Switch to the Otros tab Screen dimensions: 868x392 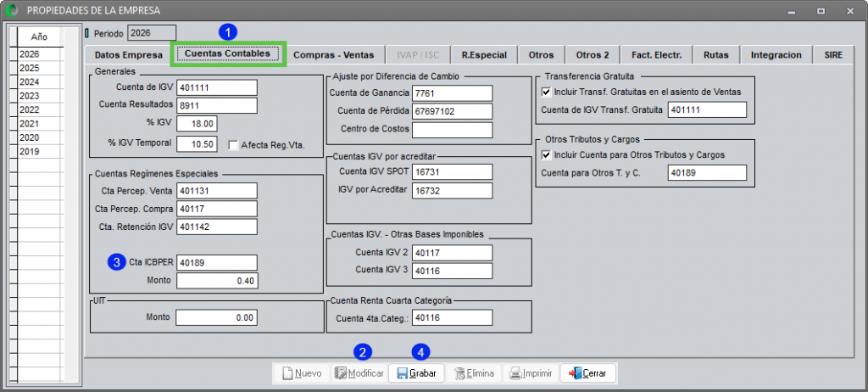coord(542,55)
